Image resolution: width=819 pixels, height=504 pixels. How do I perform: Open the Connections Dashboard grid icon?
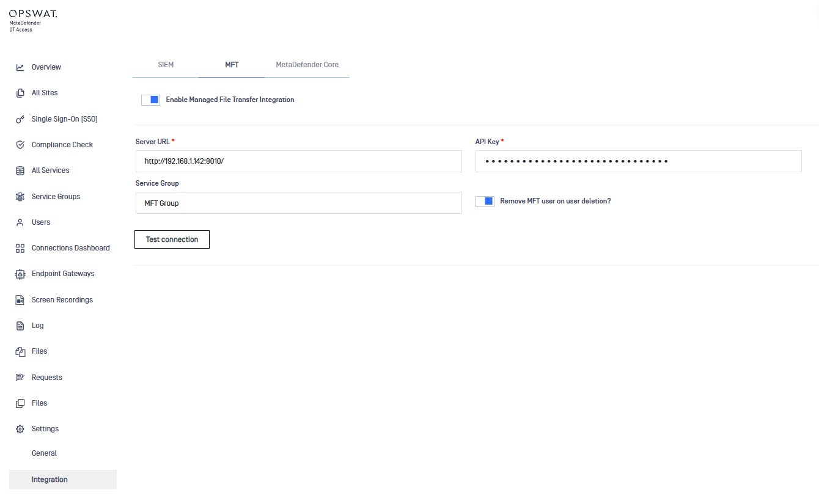click(20, 248)
